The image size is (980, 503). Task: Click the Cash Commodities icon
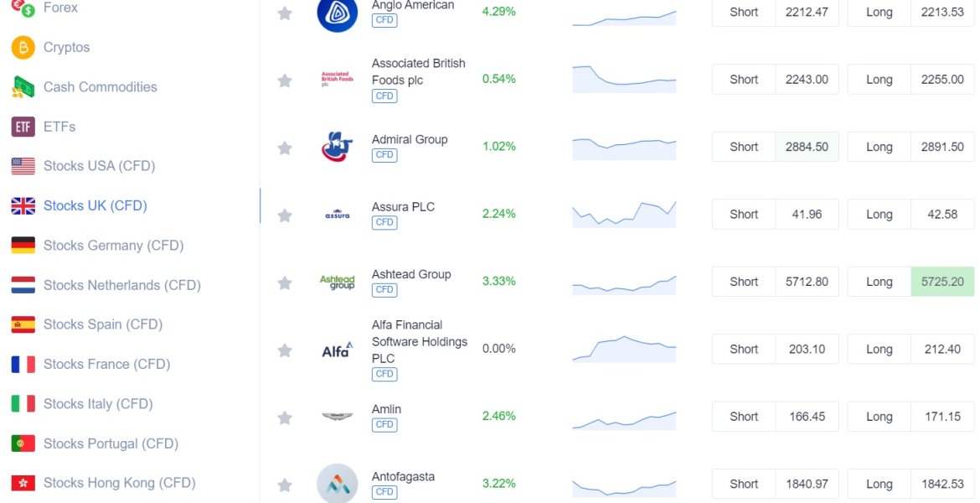[x=23, y=87]
